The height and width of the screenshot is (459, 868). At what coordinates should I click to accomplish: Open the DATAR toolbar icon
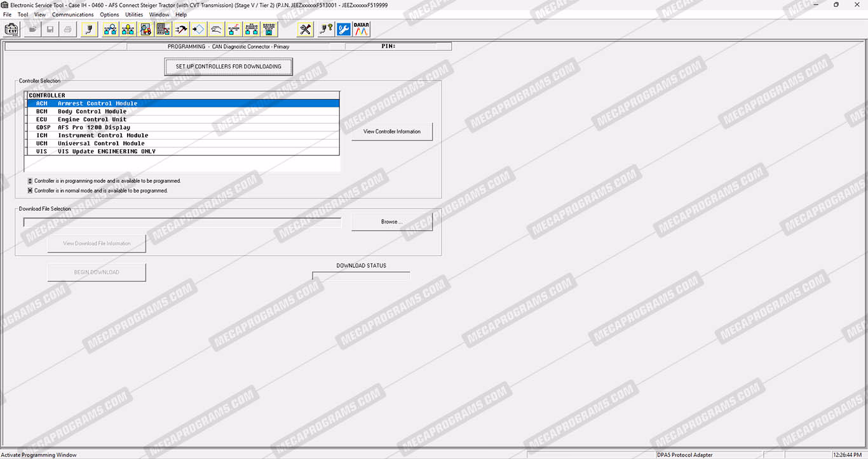[362, 29]
